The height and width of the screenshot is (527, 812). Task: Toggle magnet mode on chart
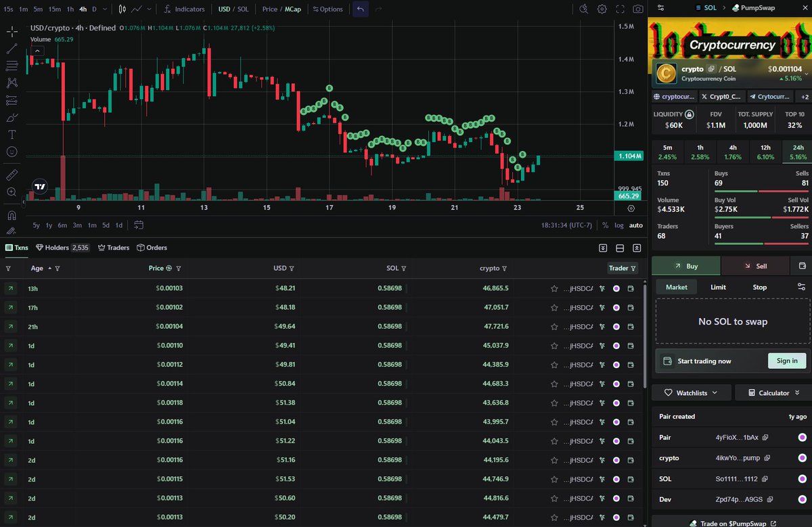(12, 215)
